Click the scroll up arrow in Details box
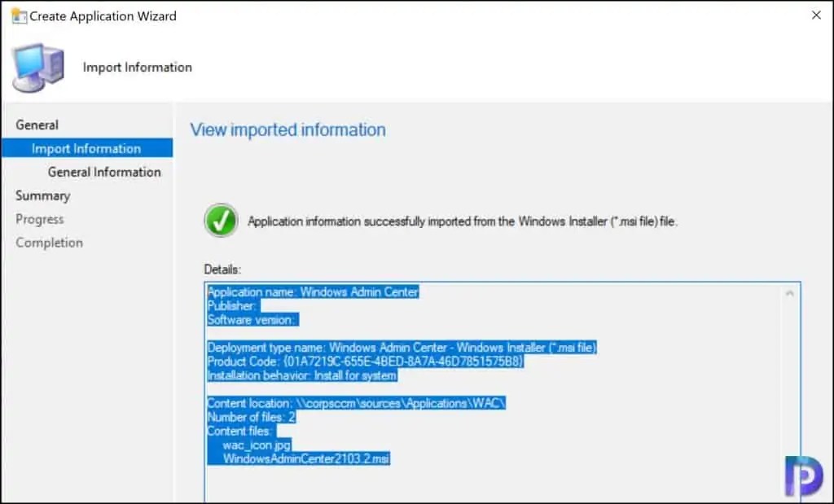Screen dimensions: 834x504 point(790,293)
